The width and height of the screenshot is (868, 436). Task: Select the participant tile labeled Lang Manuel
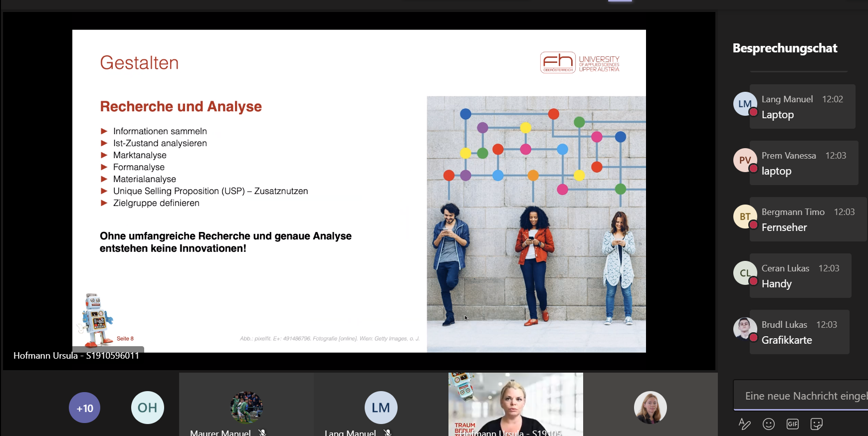(x=381, y=405)
